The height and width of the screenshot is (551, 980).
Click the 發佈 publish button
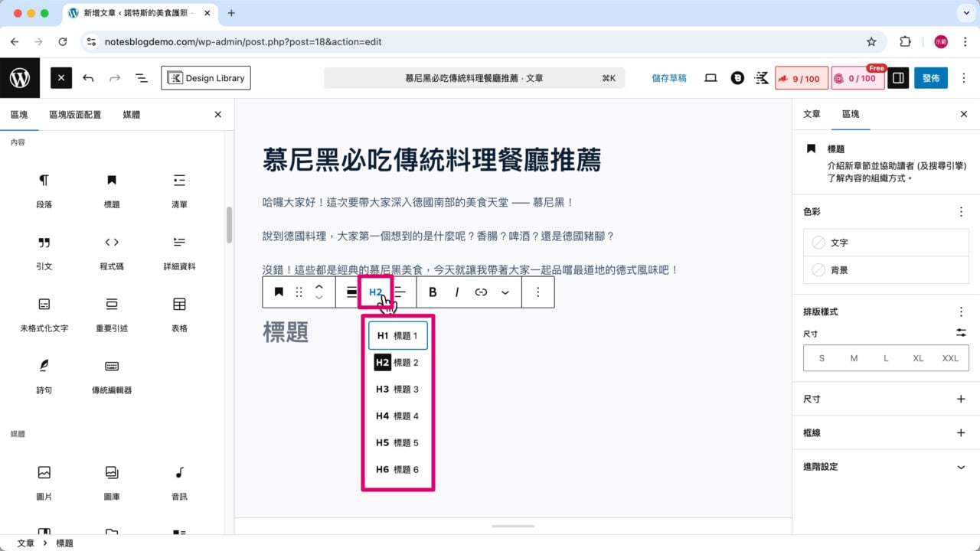[931, 77]
